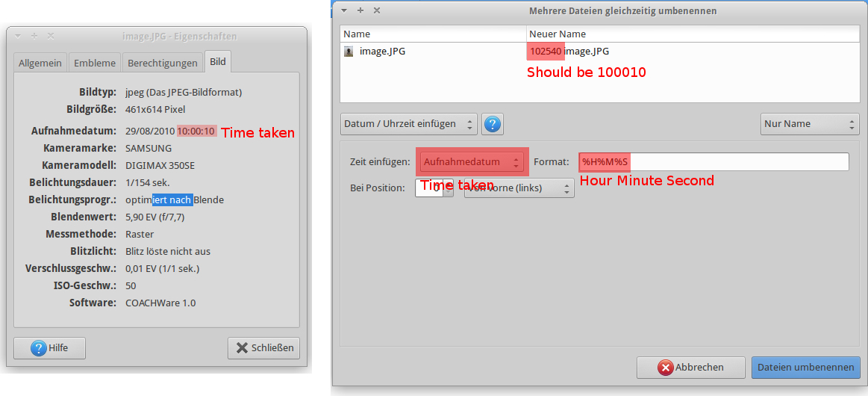Open the window menu arrow in Eigenschaften dialog
Viewport: 868px width, 396px height.
tap(18, 35)
